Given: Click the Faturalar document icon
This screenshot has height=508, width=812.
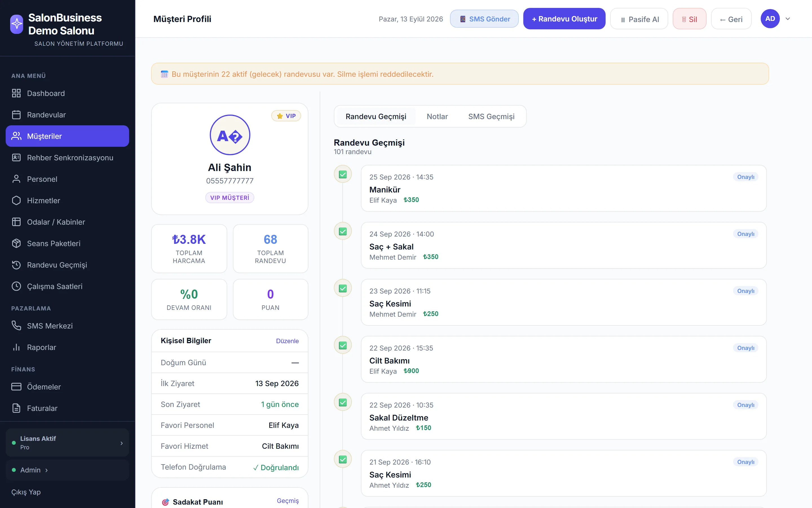Looking at the screenshot, I should [x=16, y=408].
